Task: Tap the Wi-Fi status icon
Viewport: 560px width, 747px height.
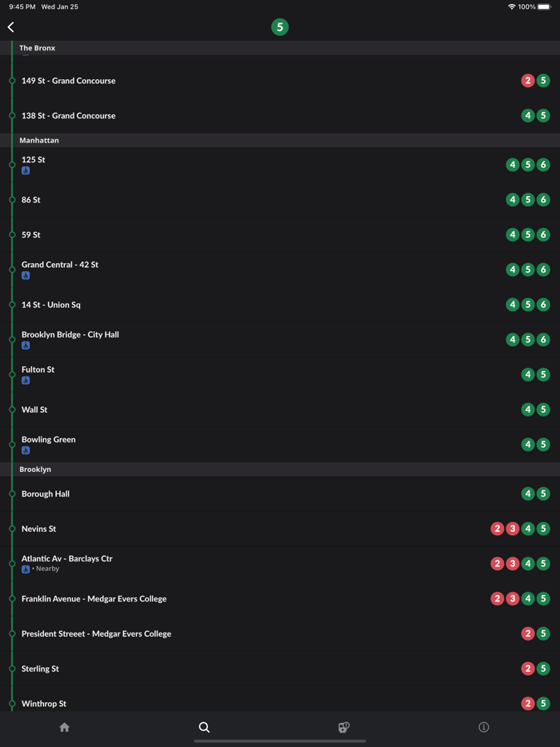Action: pyautogui.click(x=512, y=6)
